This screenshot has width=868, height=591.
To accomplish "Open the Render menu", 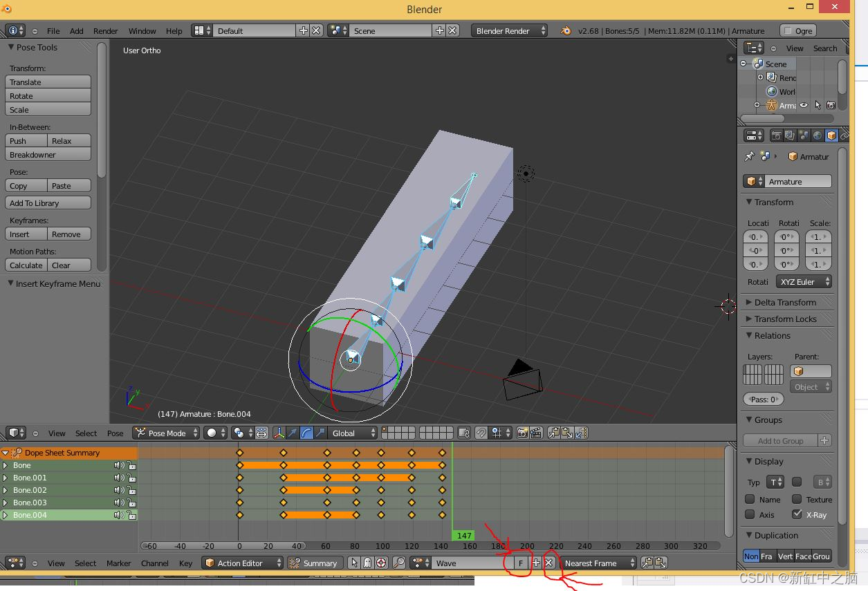I will 106,30.
